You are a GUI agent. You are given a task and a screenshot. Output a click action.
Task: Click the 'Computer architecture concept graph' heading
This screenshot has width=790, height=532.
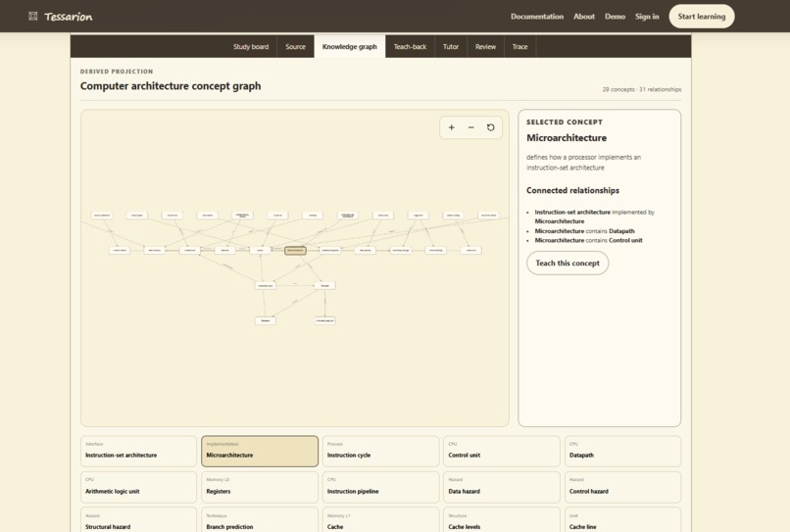pyautogui.click(x=171, y=86)
